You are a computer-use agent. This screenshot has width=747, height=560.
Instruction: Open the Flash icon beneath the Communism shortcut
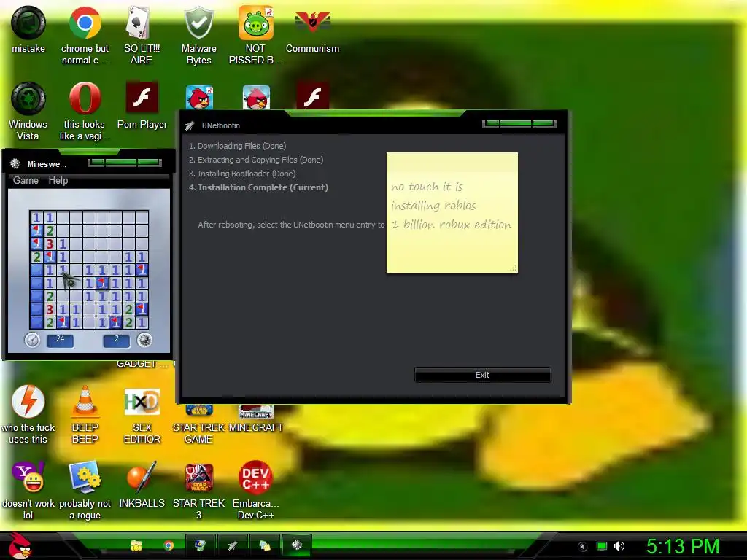(312, 96)
